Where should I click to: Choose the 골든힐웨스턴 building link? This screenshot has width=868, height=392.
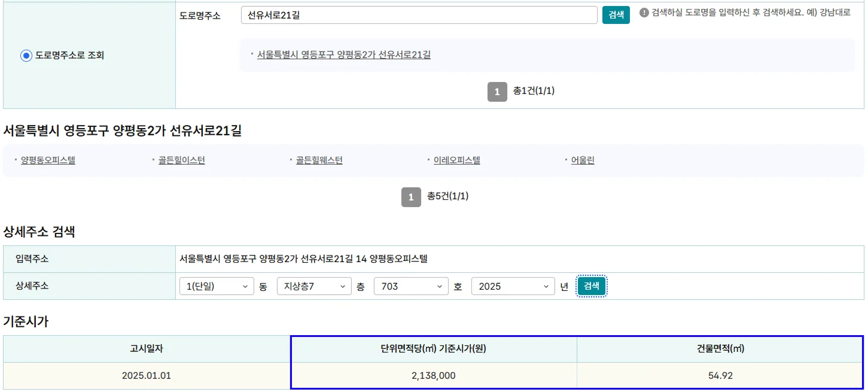[319, 160]
